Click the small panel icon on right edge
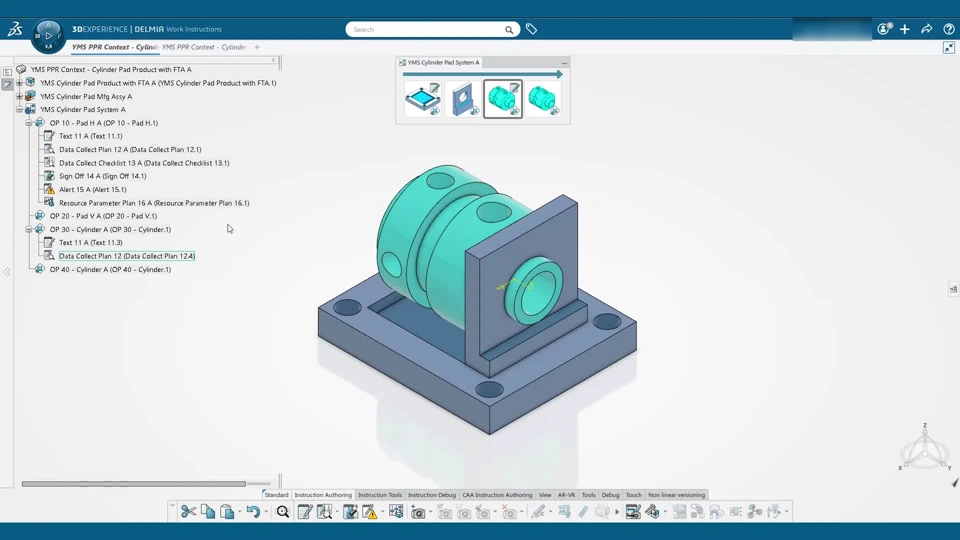The image size is (960, 540). (x=953, y=289)
